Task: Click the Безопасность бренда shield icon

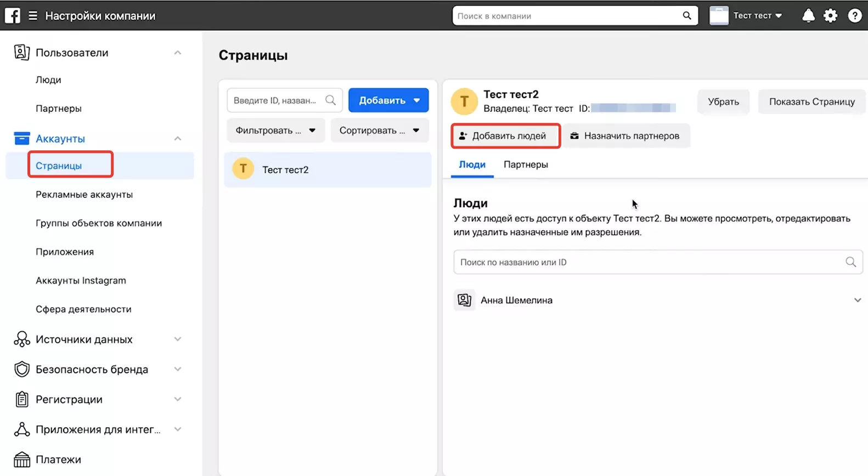Action: point(22,369)
